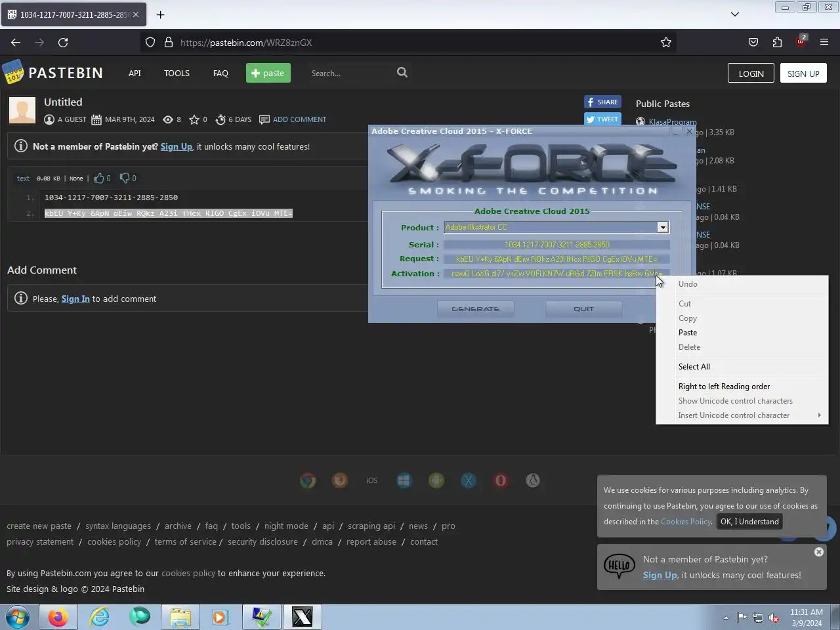The image size is (840, 630).
Task: Click Sign In to add comment link
Action: tap(75, 299)
